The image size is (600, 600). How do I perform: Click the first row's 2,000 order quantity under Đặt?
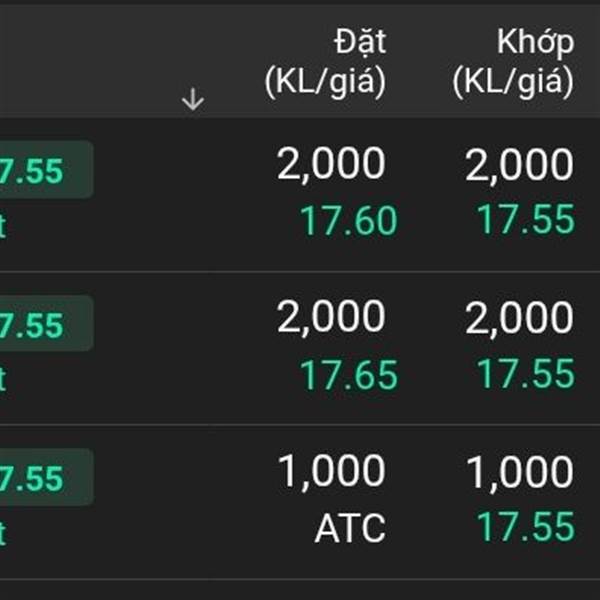click(331, 165)
